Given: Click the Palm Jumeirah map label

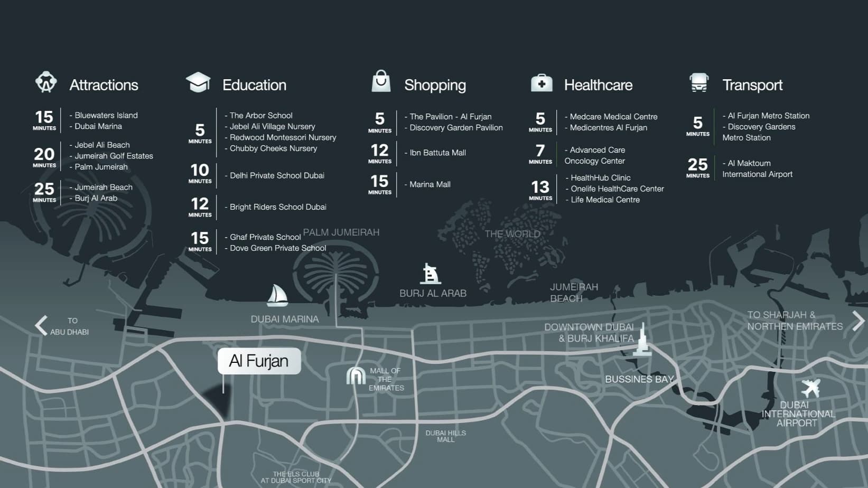Looking at the screenshot, I should click(341, 232).
